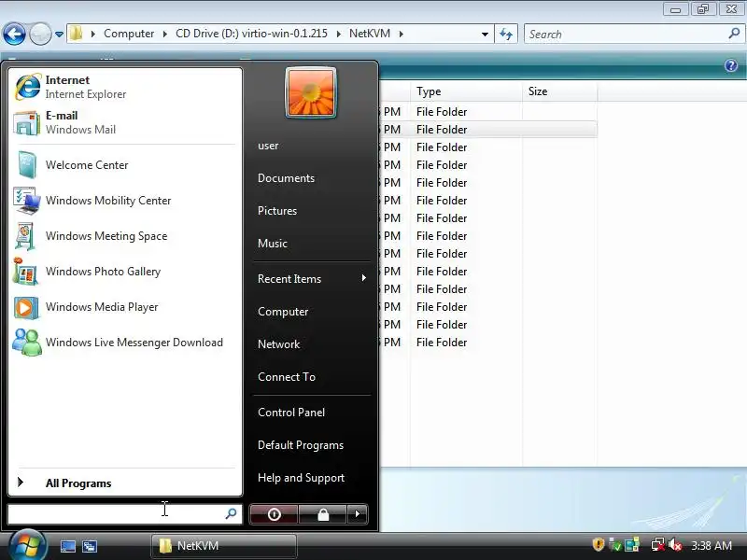Open the recent pages dropdown arrow
Viewport: 747px width, 560px height.
tap(59, 35)
